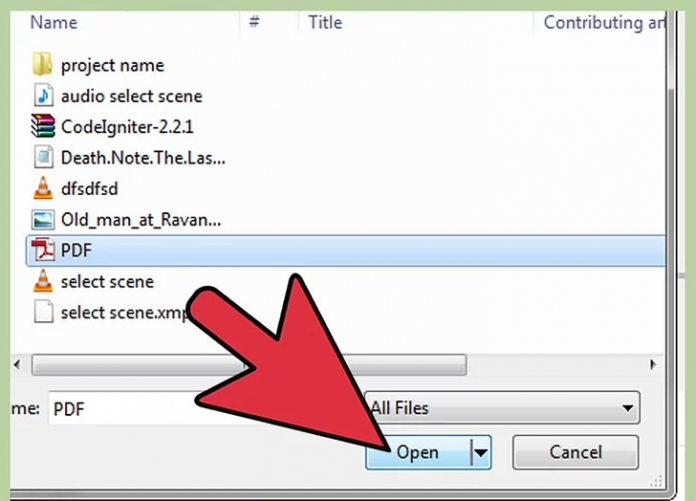Click the Death.Note.The.Las... file icon

[43, 157]
